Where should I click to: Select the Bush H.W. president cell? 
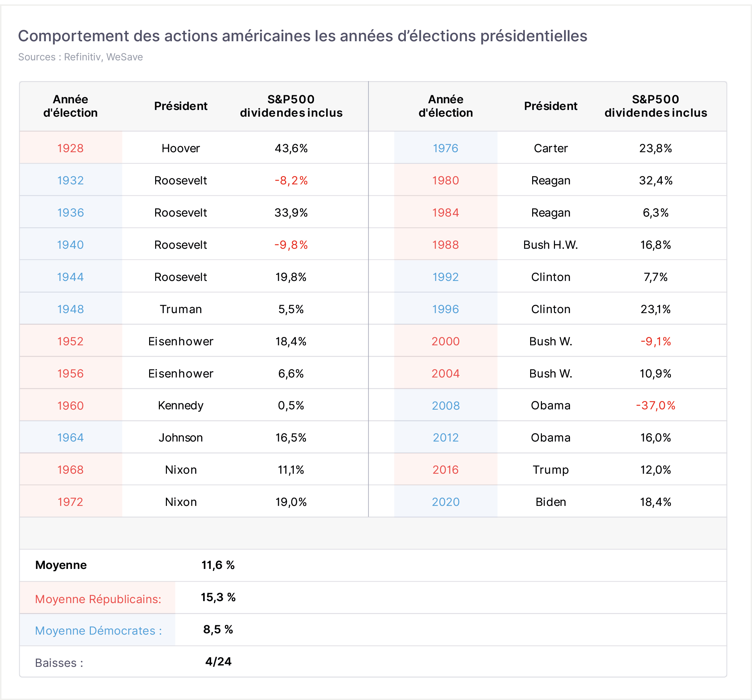[x=550, y=245]
